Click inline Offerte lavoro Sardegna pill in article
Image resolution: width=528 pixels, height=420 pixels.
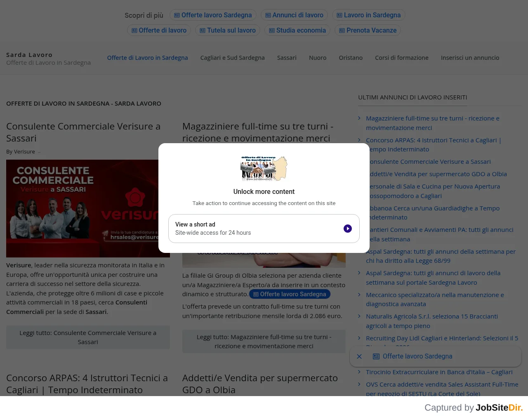point(290,294)
